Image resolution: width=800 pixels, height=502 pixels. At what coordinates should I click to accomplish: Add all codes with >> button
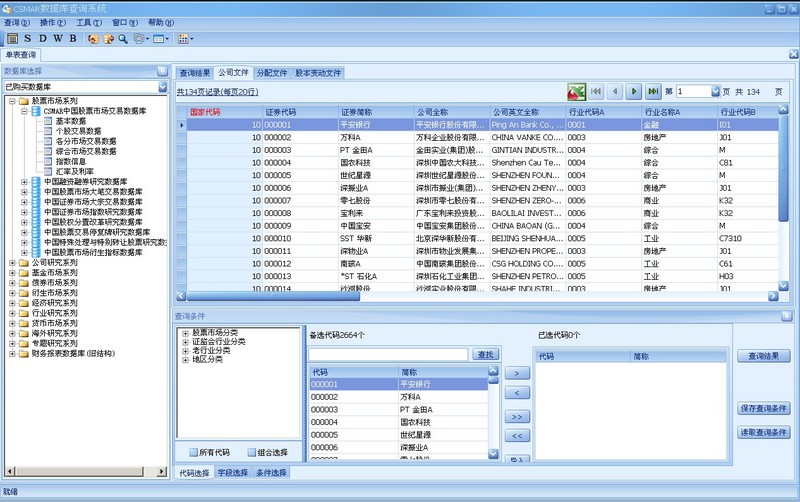pos(517,417)
